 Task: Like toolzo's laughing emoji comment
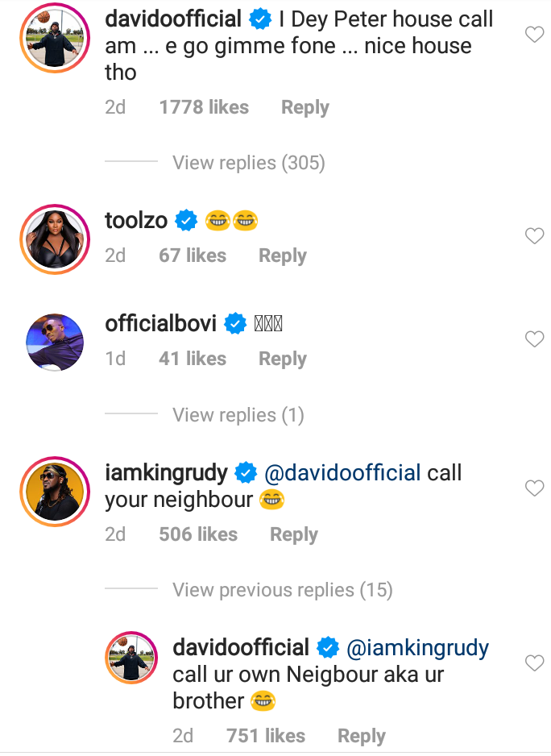(x=534, y=236)
